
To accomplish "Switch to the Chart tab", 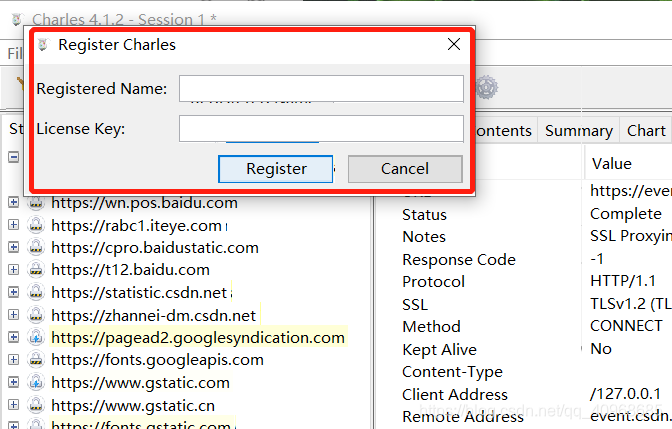I will click(x=646, y=131).
